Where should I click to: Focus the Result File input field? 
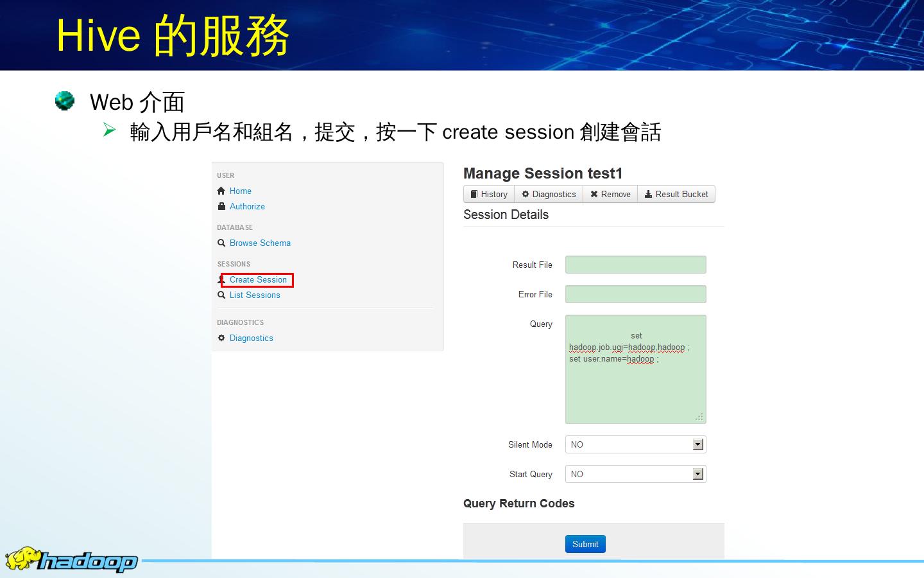[636, 265]
